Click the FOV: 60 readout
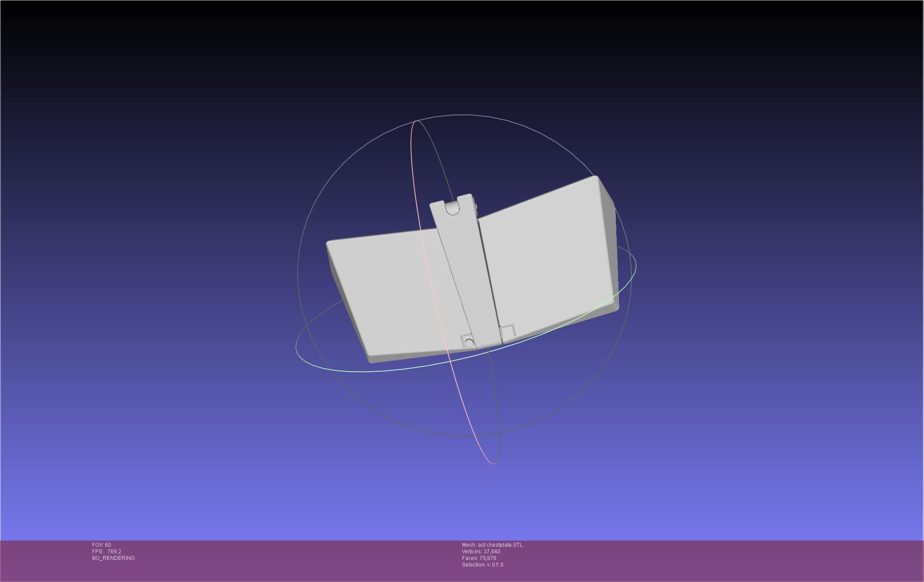This screenshot has height=582, width=924. pos(101,545)
